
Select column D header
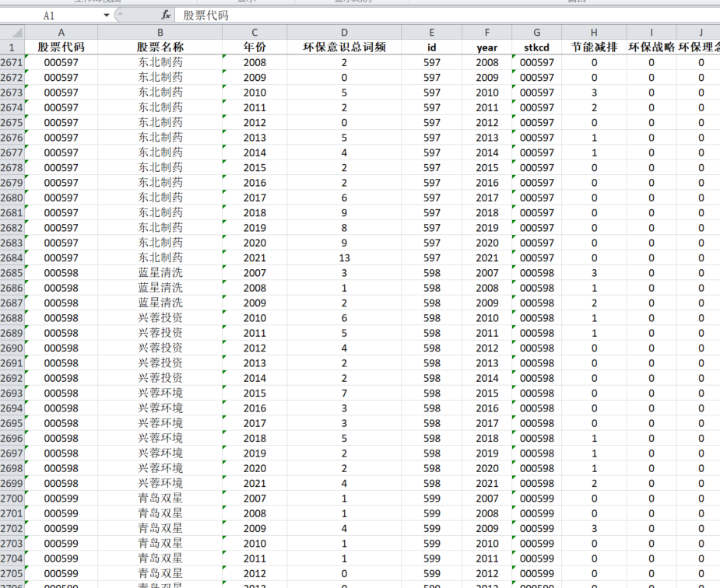coord(344,33)
